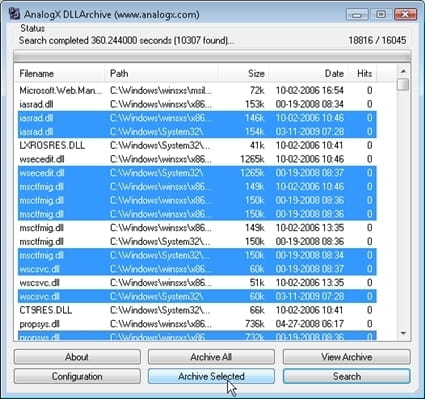Click the View Archive button
This screenshot has height=399, width=425.
(x=347, y=357)
